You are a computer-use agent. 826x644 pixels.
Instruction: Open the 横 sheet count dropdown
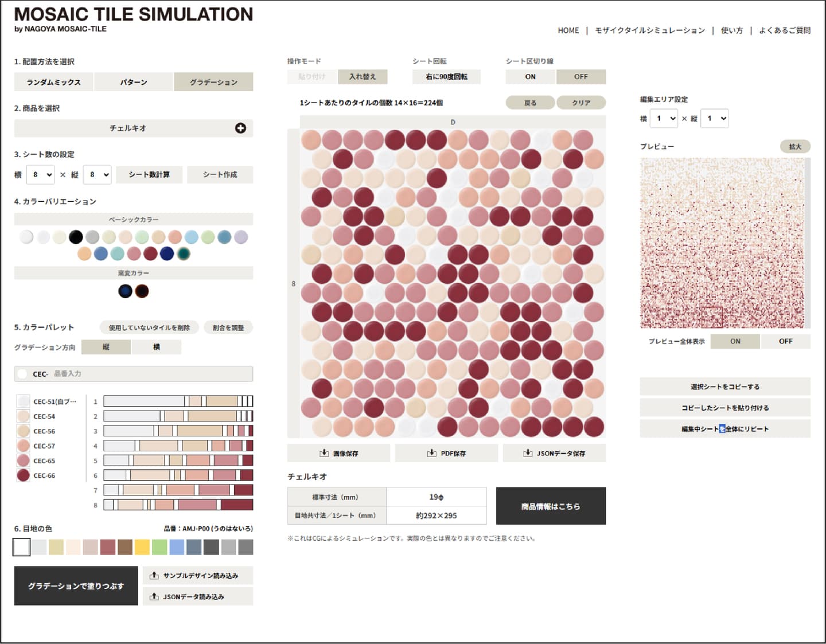(x=40, y=174)
